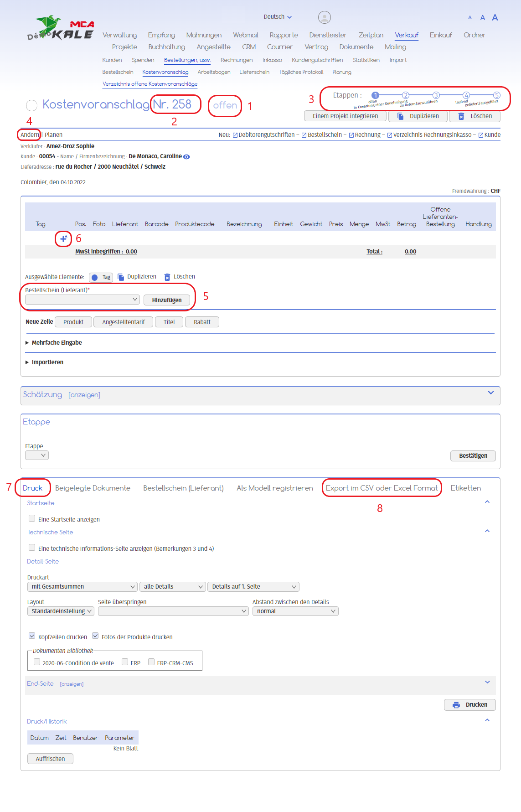
Task: Open Debitorengutschriften external link icon
Action: (235, 135)
